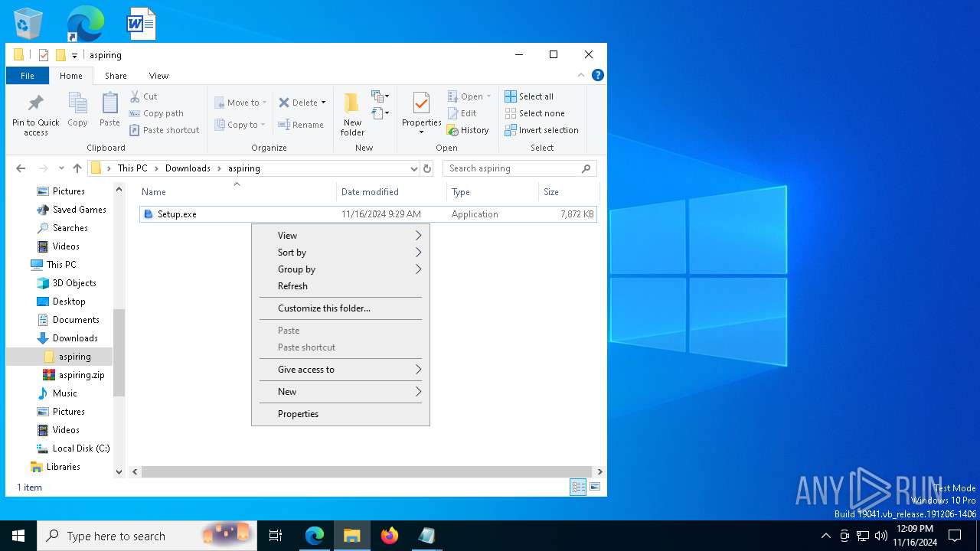The height and width of the screenshot is (551, 980).
Task: Launch Firefox from the taskbar
Action: point(390,536)
